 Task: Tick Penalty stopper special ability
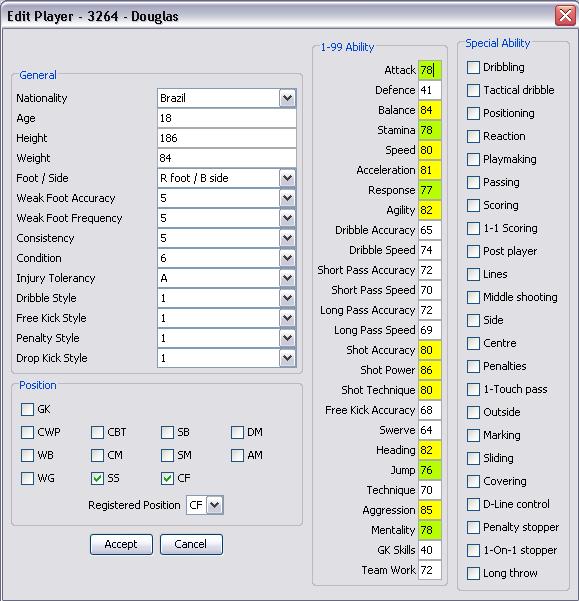[x=473, y=527]
